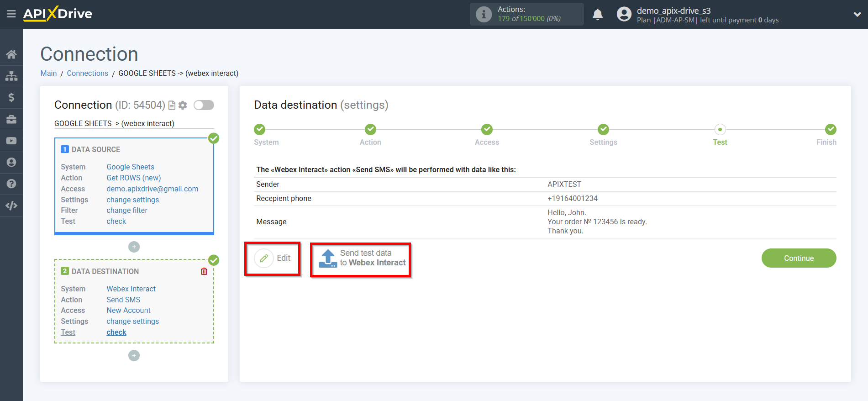Click data source check link

click(116, 222)
